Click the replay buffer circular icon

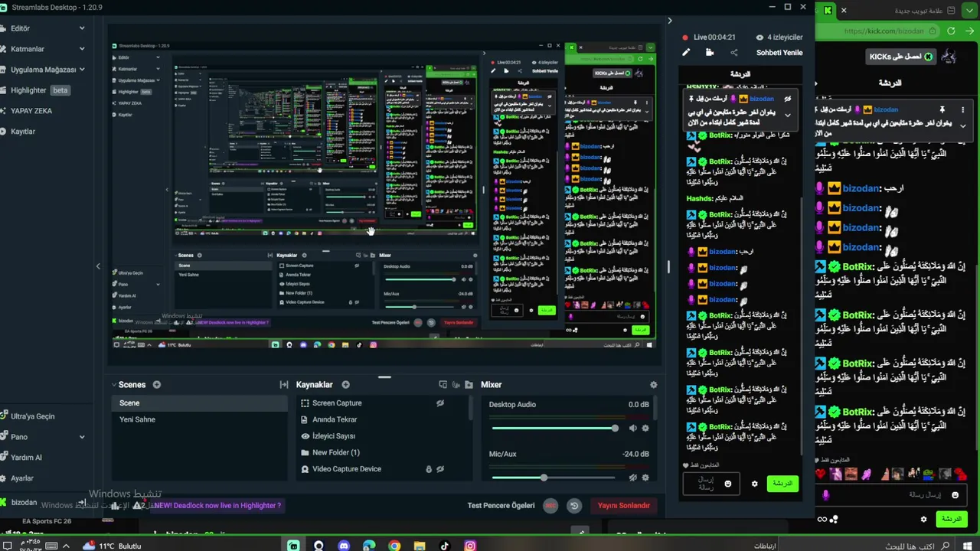573,506
